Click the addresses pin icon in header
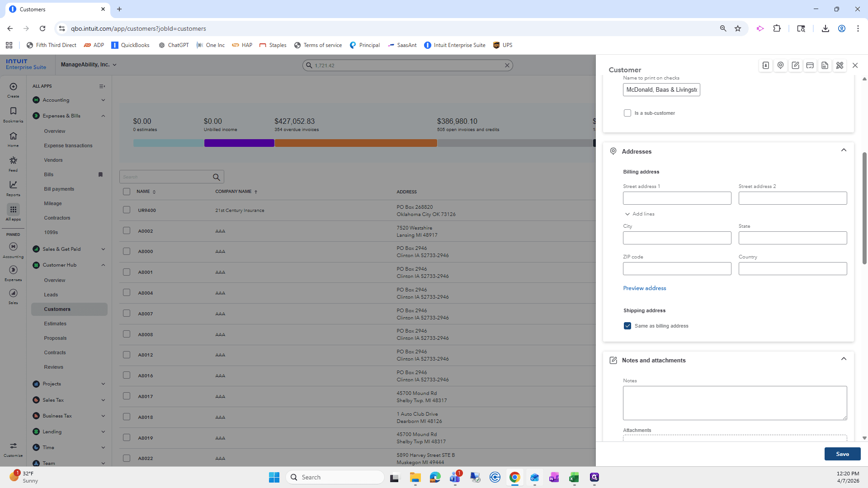The image size is (868, 488). click(x=780, y=66)
